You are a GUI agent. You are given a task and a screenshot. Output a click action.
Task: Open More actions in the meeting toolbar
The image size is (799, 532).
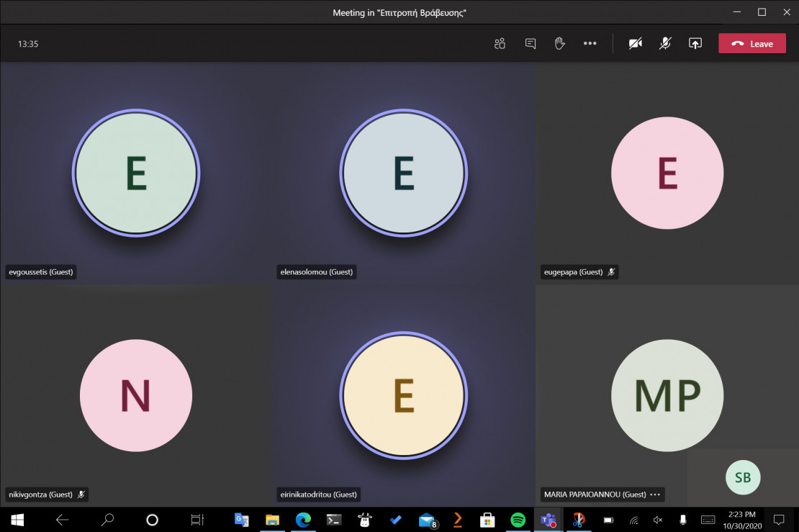click(590, 44)
